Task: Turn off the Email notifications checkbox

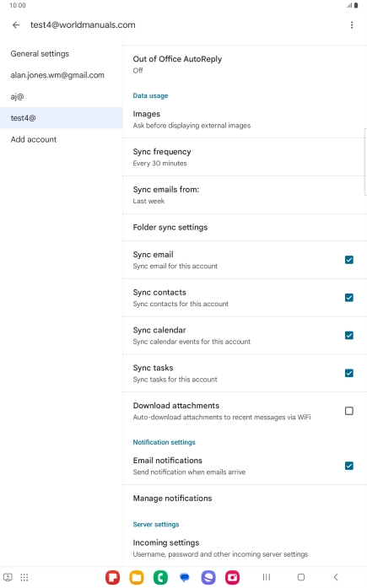Action: point(349,466)
